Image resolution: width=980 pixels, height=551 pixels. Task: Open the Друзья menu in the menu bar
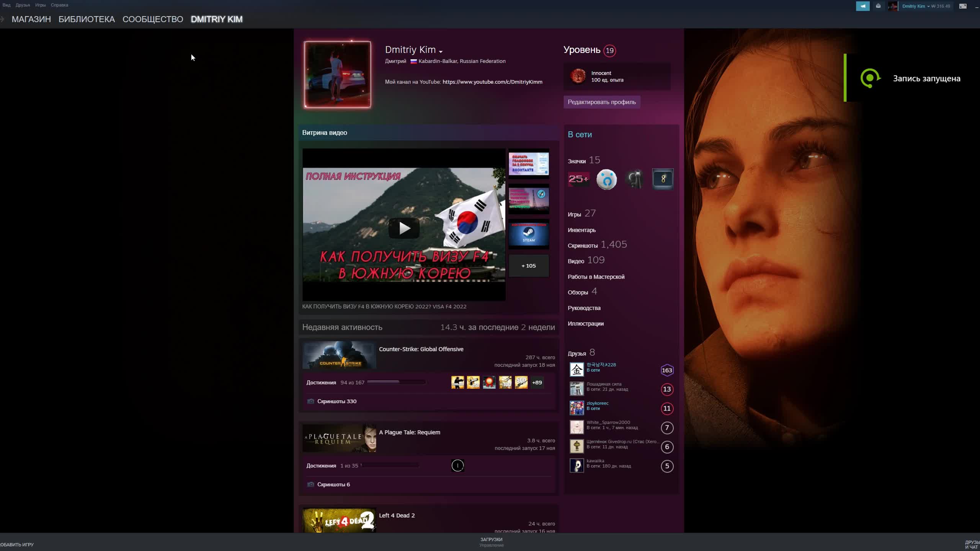(23, 5)
